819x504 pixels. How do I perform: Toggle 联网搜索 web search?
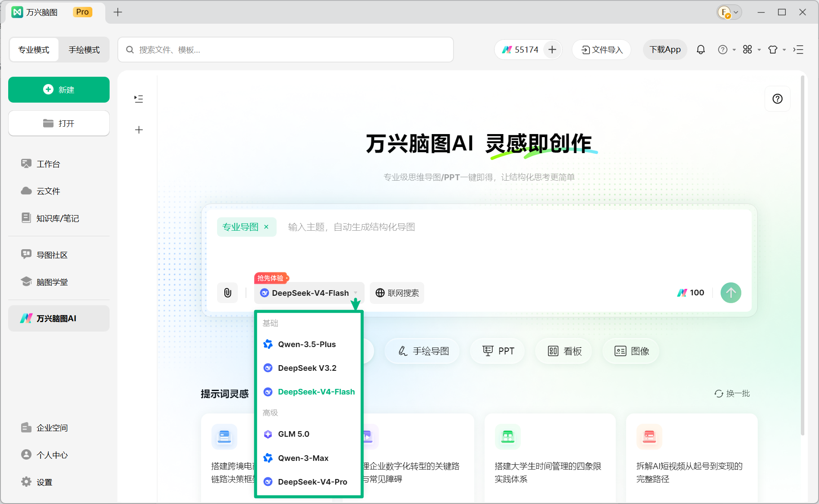397,293
